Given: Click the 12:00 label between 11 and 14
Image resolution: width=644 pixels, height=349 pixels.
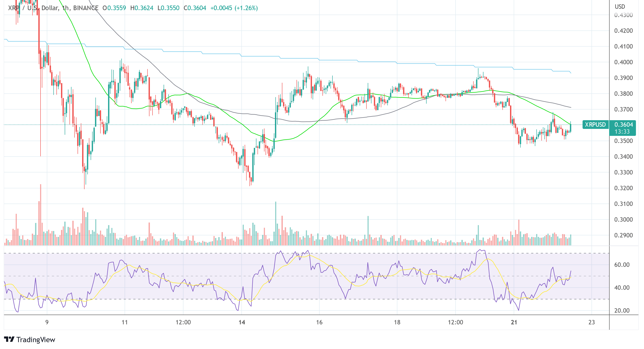Looking at the screenshot, I should (183, 322).
